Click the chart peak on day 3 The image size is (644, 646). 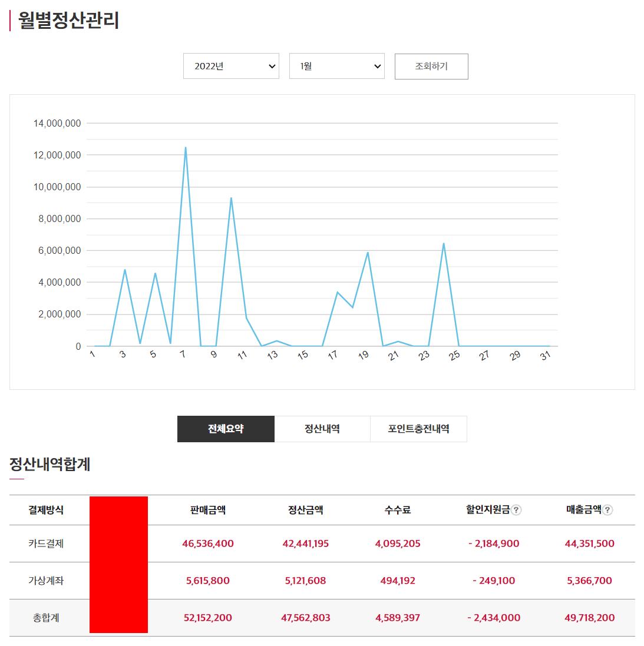(x=125, y=270)
